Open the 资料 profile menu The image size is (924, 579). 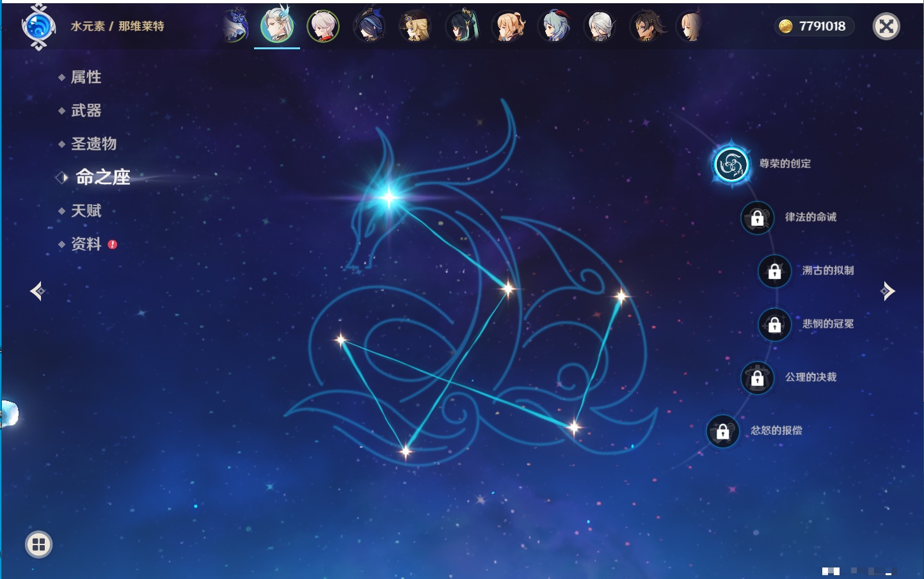[86, 244]
